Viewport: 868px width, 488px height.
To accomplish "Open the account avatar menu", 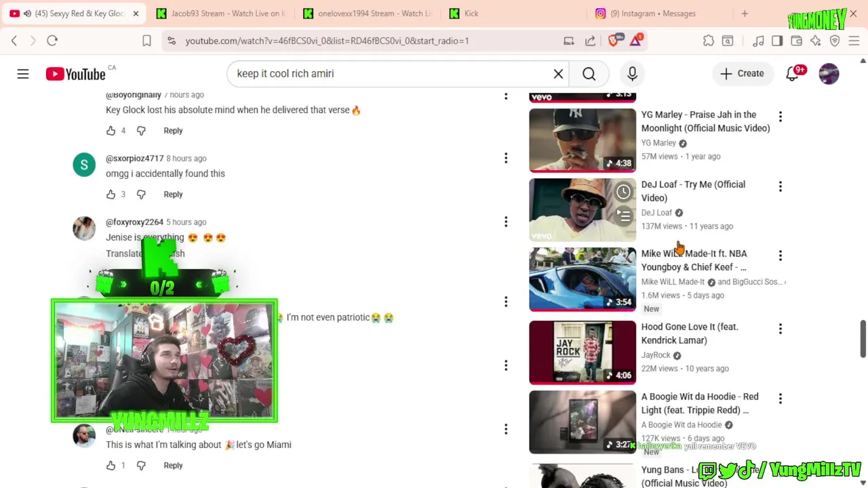I will 829,74.
